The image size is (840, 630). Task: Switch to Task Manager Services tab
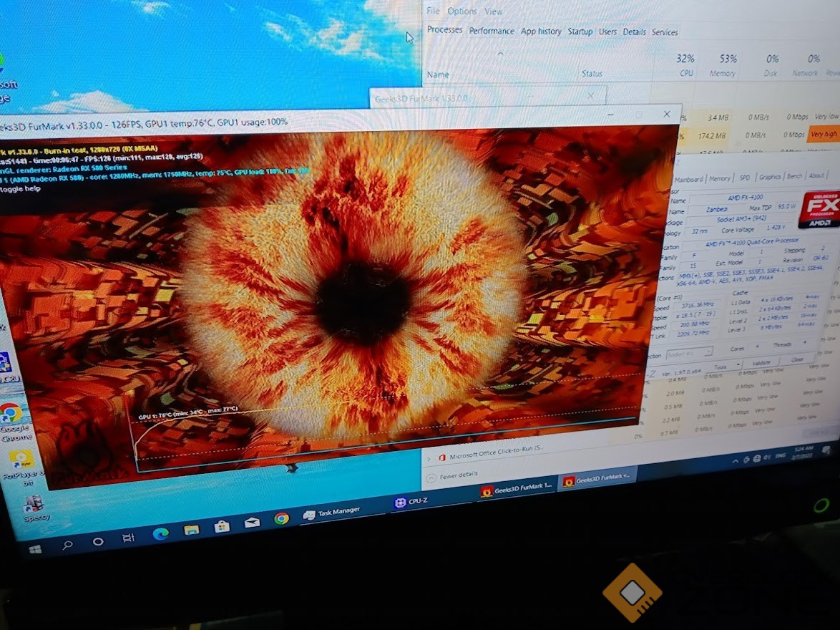coord(665,32)
